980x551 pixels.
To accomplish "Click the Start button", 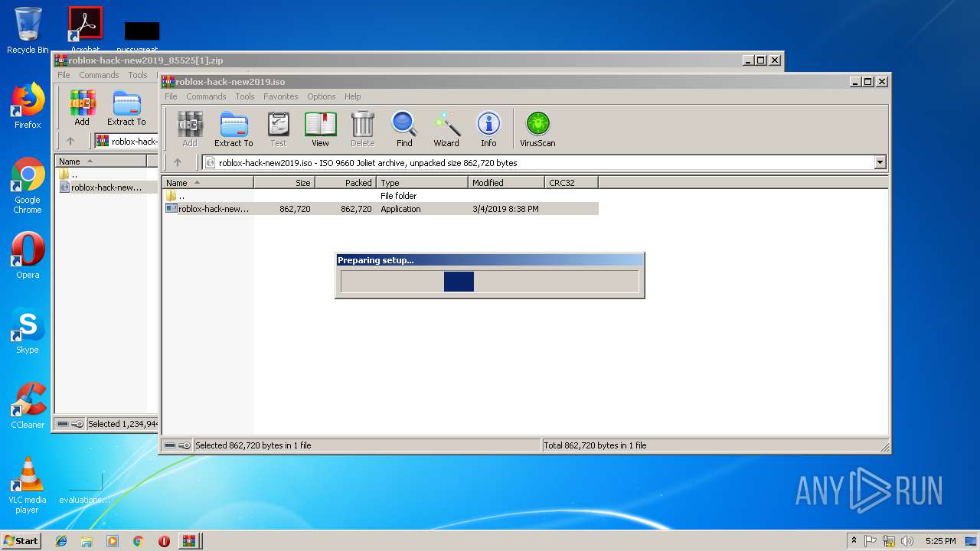I will (x=21, y=541).
